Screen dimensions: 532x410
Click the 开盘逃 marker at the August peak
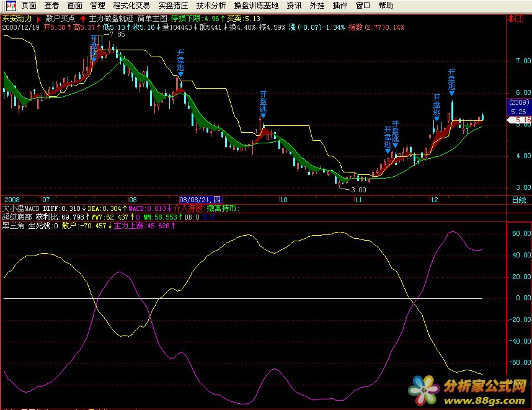(x=180, y=63)
